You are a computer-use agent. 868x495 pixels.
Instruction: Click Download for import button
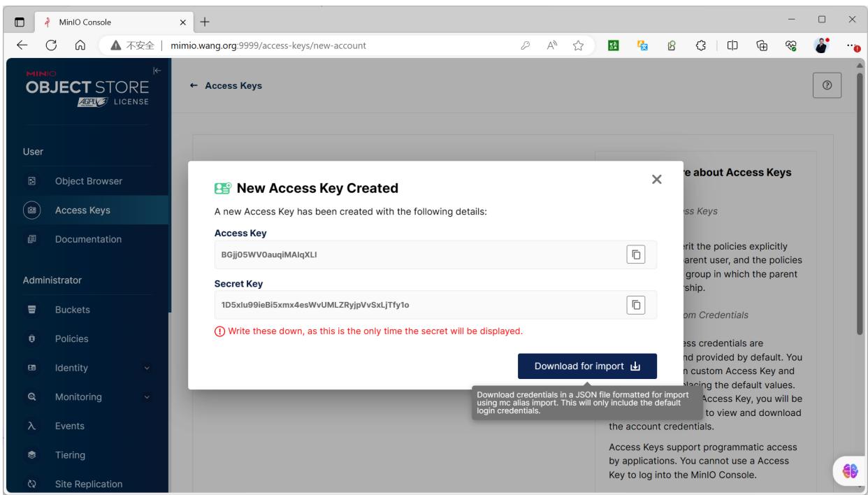(587, 366)
